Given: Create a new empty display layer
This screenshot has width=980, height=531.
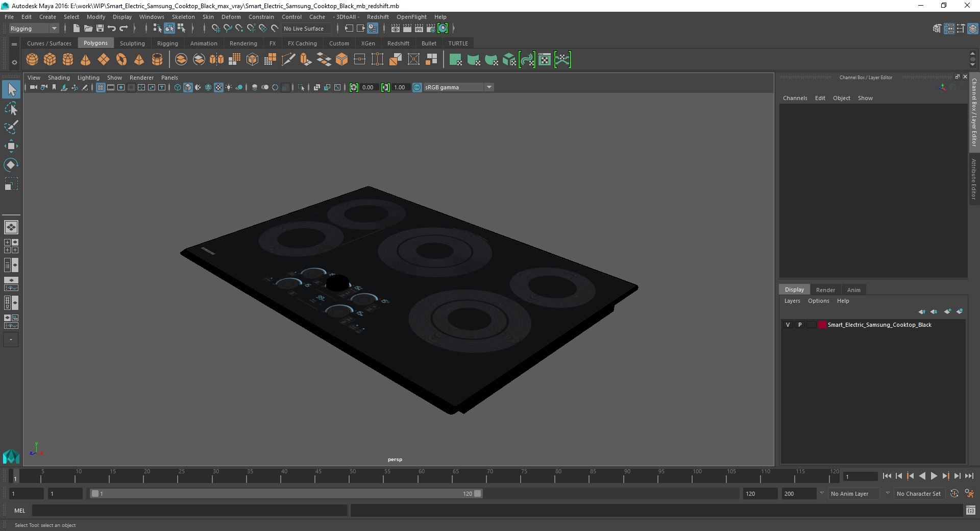Looking at the screenshot, I should 948,311.
